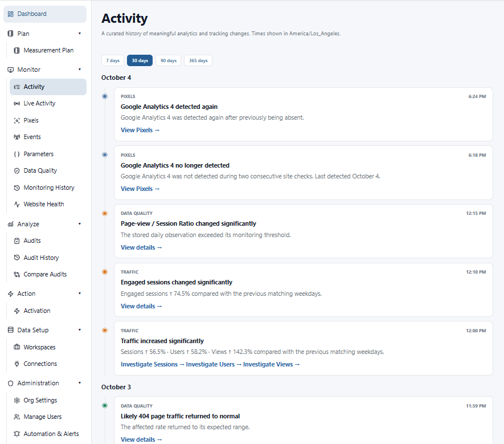
Task: Click the Live Activity broadcast icon
Action: [17, 103]
